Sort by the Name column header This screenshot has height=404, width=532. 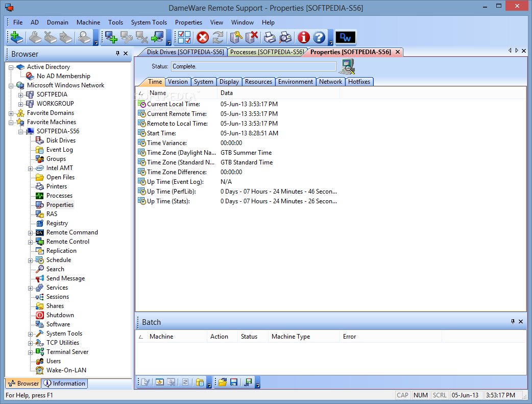(x=176, y=92)
